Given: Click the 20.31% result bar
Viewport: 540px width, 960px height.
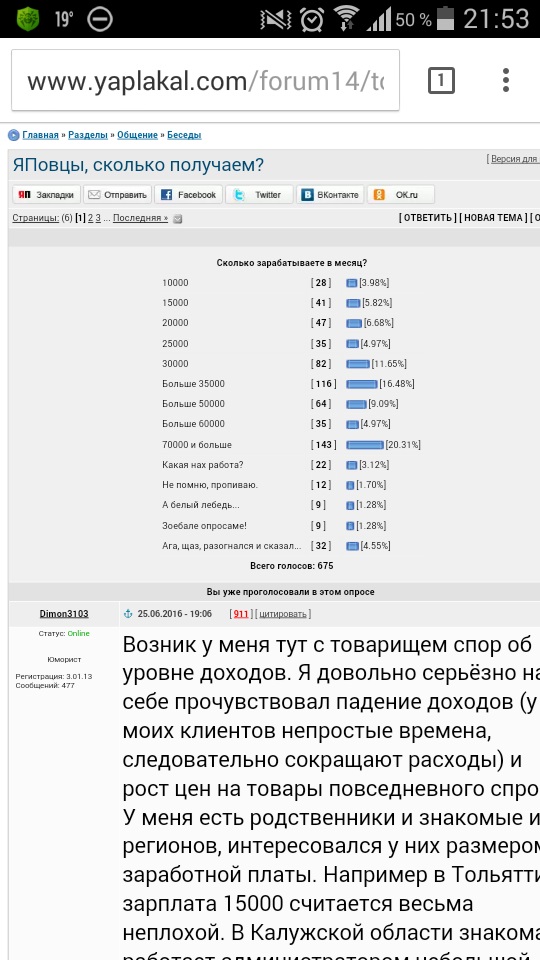Looking at the screenshot, I should pos(365,445).
